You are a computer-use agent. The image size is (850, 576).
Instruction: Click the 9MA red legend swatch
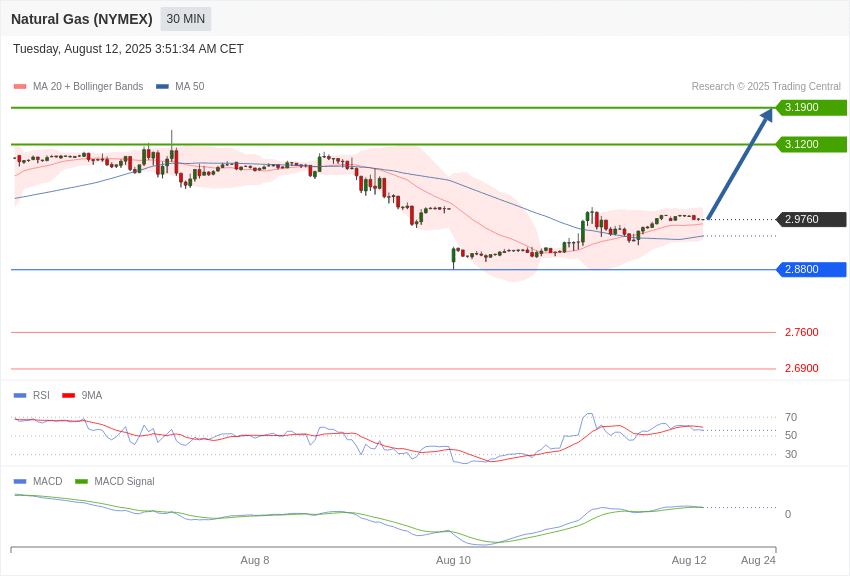[x=69, y=396]
